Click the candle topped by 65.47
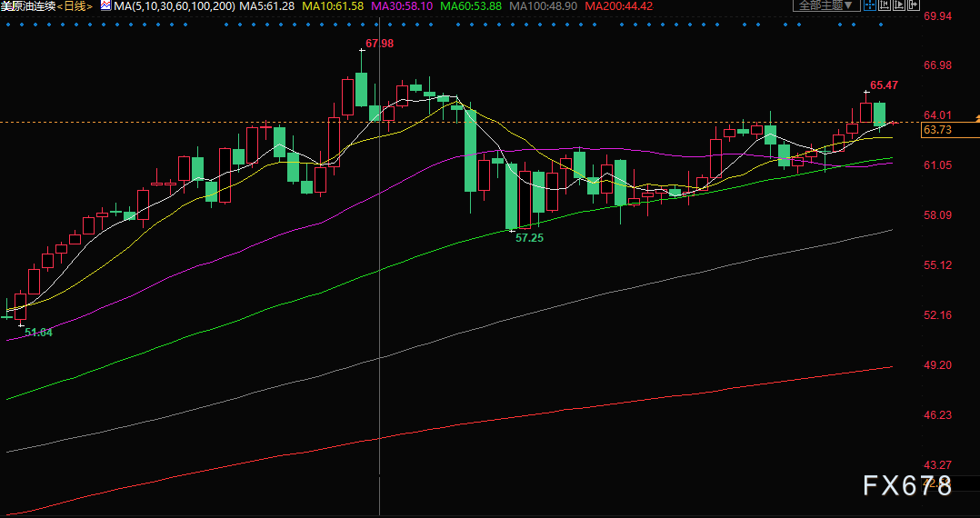This screenshot has height=518, width=980. tap(866, 111)
